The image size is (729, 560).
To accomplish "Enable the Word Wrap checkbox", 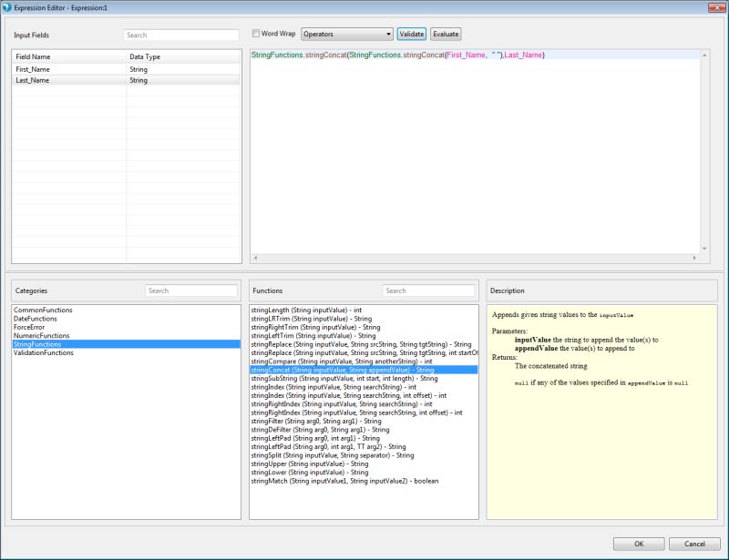I will click(x=254, y=33).
